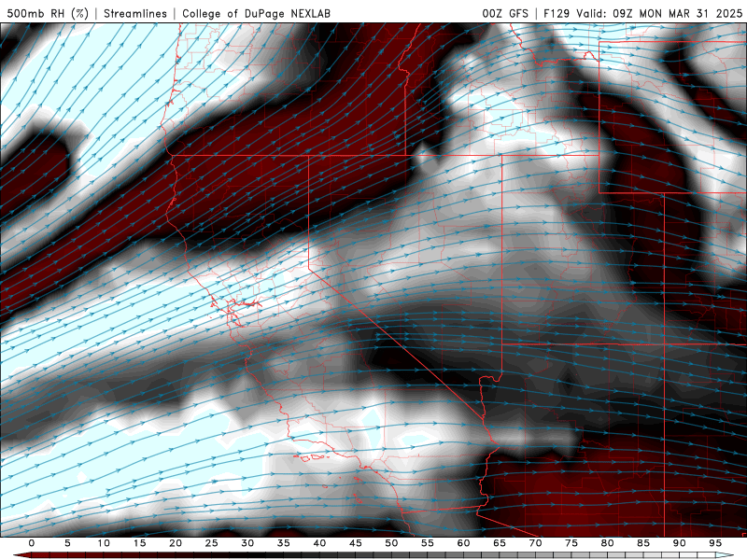Click the 65 value on the color scale
Image resolution: width=747 pixels, height=560 pixels.
coord(499,543)
